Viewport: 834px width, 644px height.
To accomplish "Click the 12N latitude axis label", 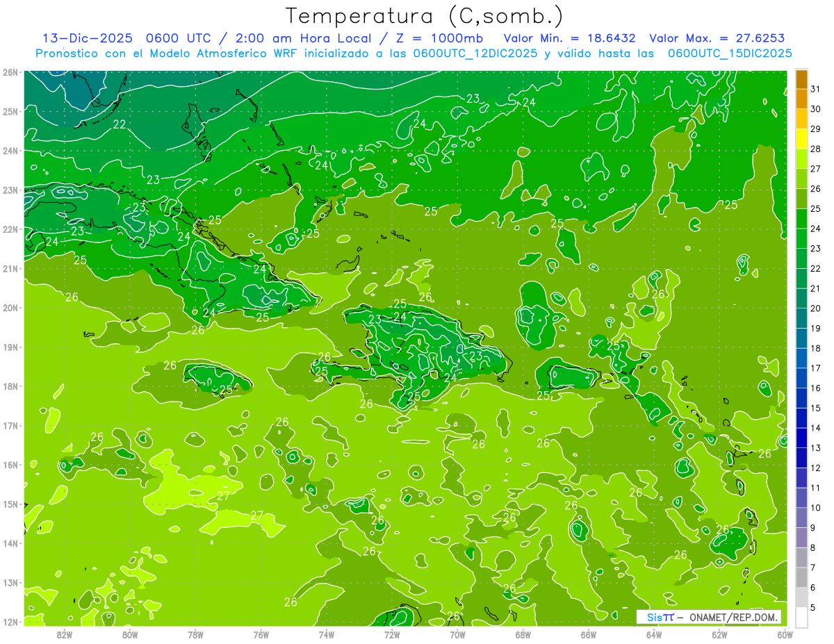I will pyautogui.click(x=10, y=621).
